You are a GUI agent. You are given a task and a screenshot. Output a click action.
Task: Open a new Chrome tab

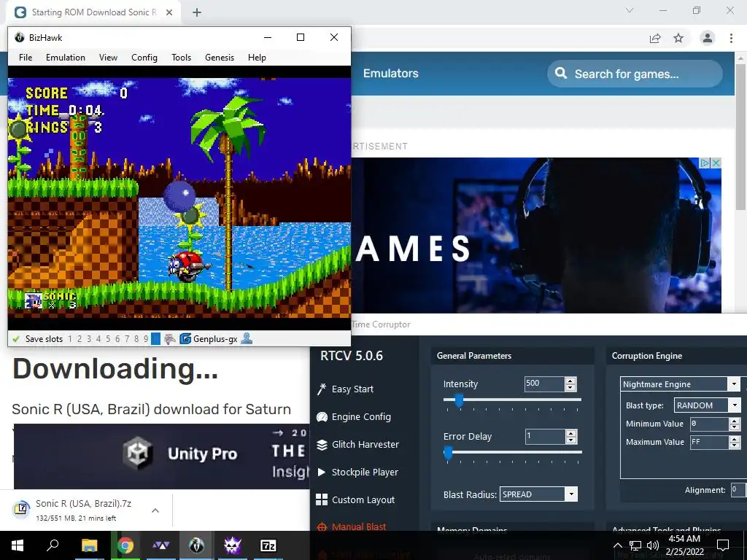point(197,12)
